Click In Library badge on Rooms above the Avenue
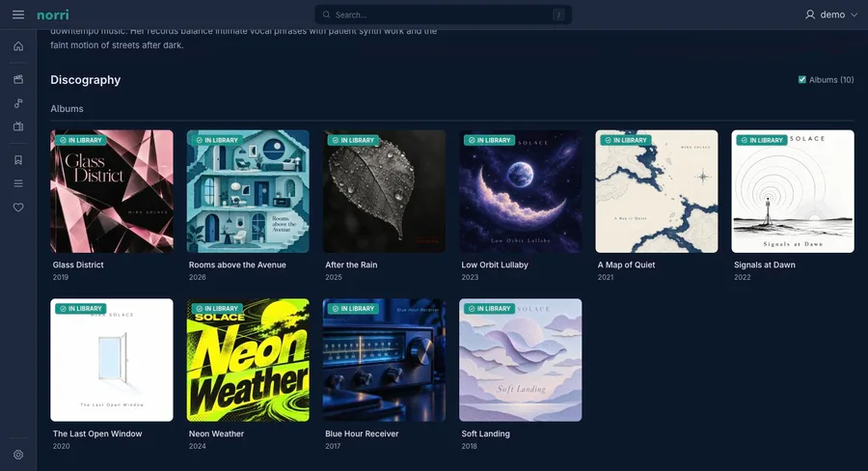 (217, 140)
